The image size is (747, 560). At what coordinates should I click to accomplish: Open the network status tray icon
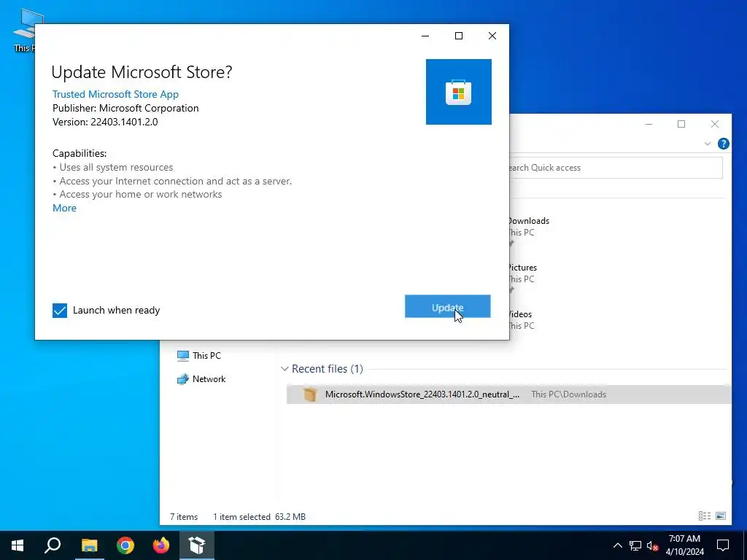[635, 545]
